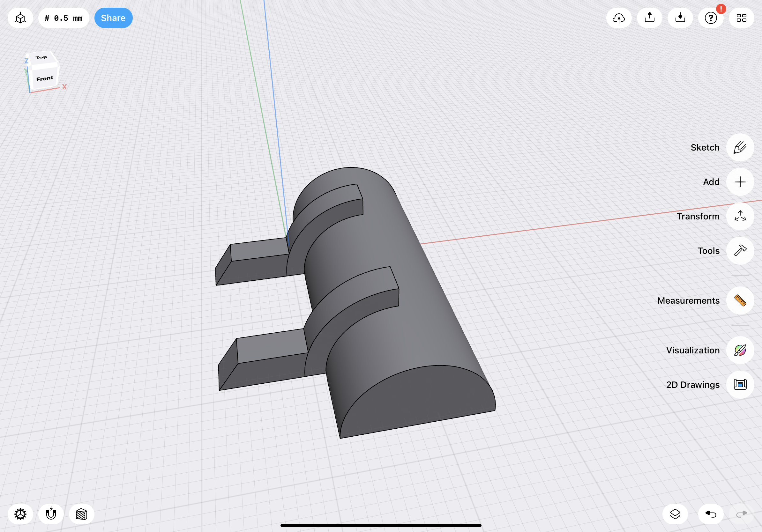
Task: Select Front face on the view cube
Action: point(44,78)
